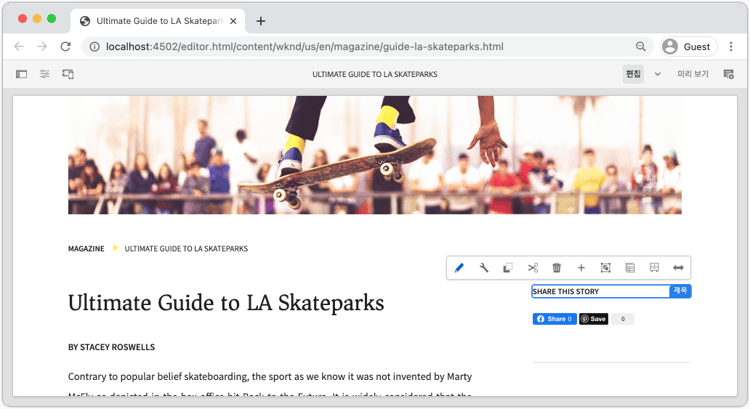The width and height of the screenshot is (750, 409).
Task: Delete the component with trash icon
Action: (557, 268)
